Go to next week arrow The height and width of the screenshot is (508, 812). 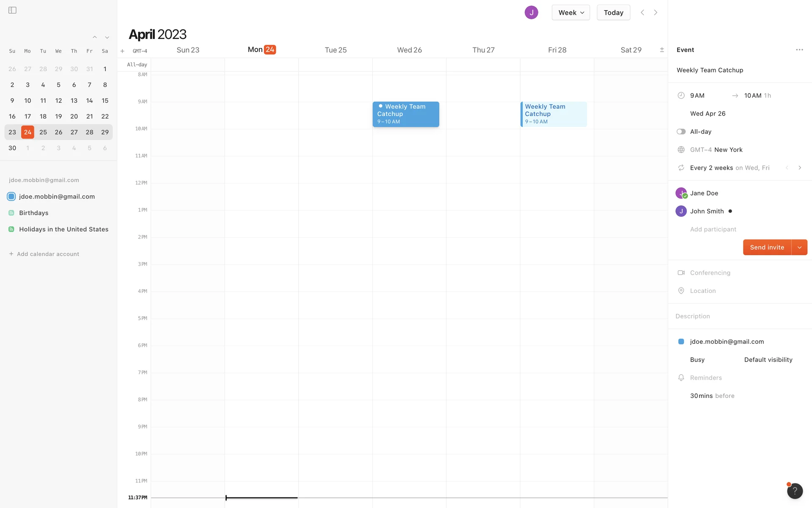coord(656,13)
